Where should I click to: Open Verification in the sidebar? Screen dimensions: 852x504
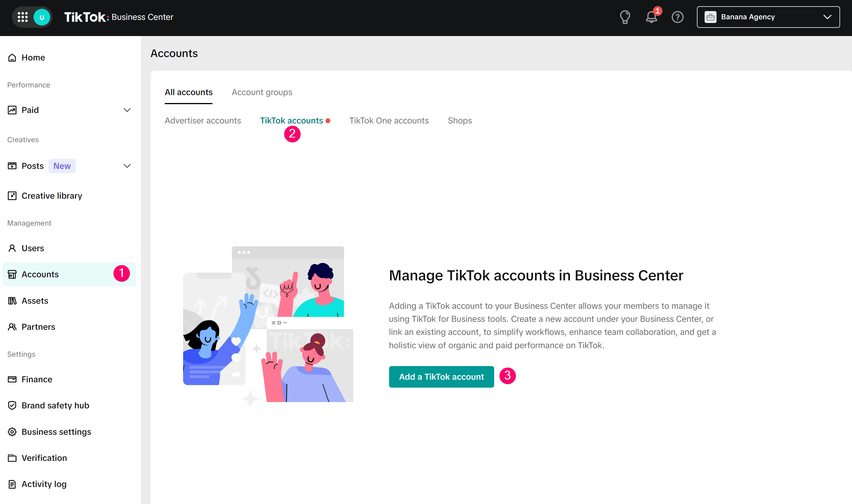69,458
